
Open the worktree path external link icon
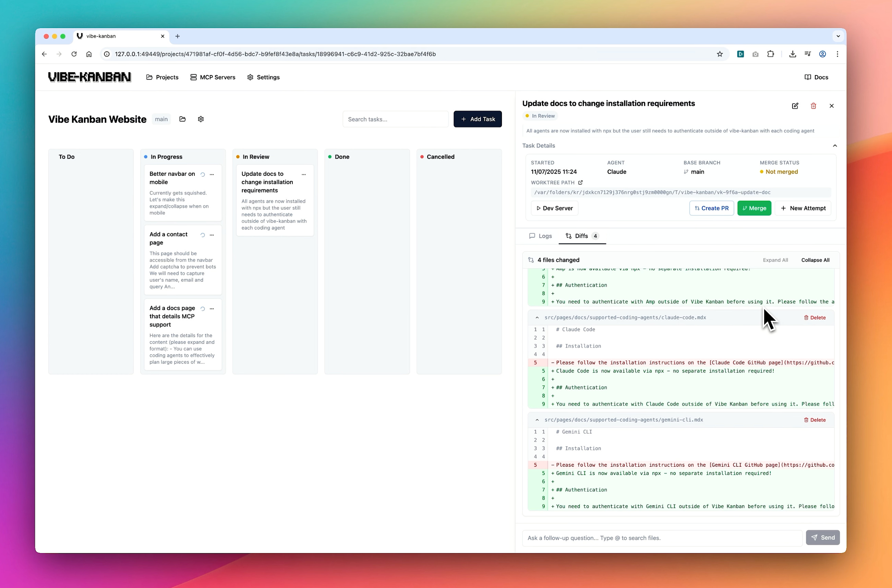pos(580,183)
